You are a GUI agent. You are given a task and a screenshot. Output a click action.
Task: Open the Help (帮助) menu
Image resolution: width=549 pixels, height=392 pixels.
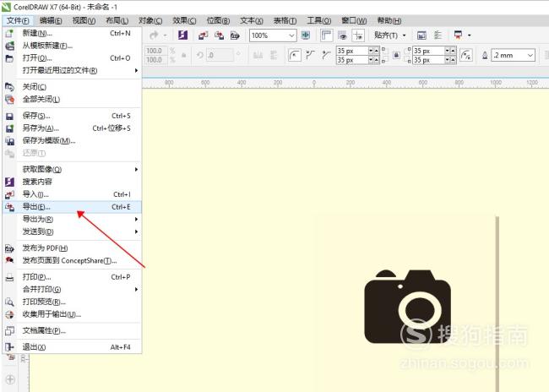pyautogui.click(x=389, y=20)
